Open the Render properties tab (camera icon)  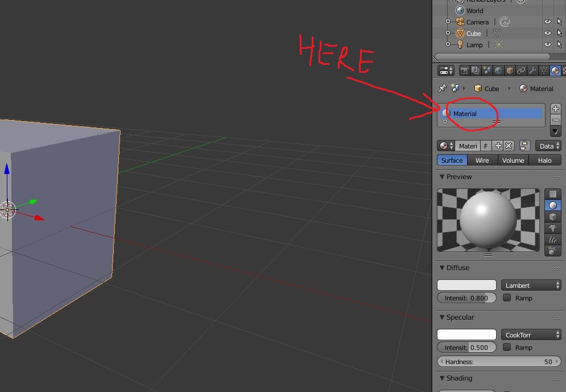point(464,71)
